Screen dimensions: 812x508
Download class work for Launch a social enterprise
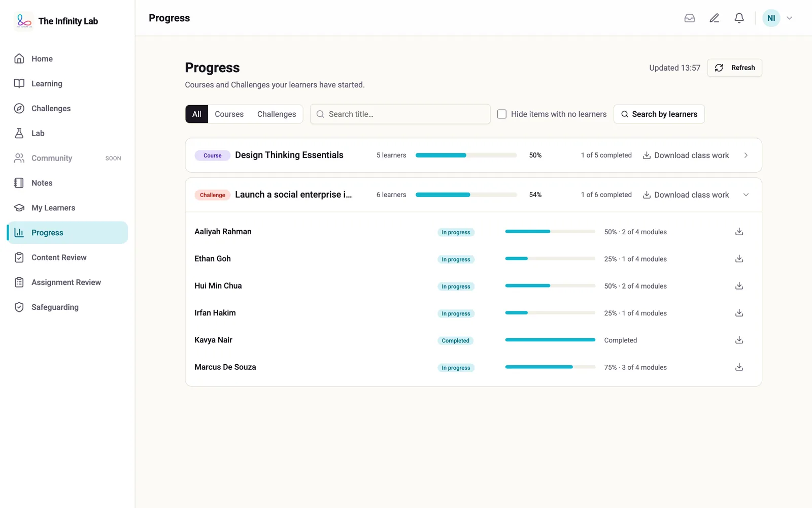click(x=686, y=195)
